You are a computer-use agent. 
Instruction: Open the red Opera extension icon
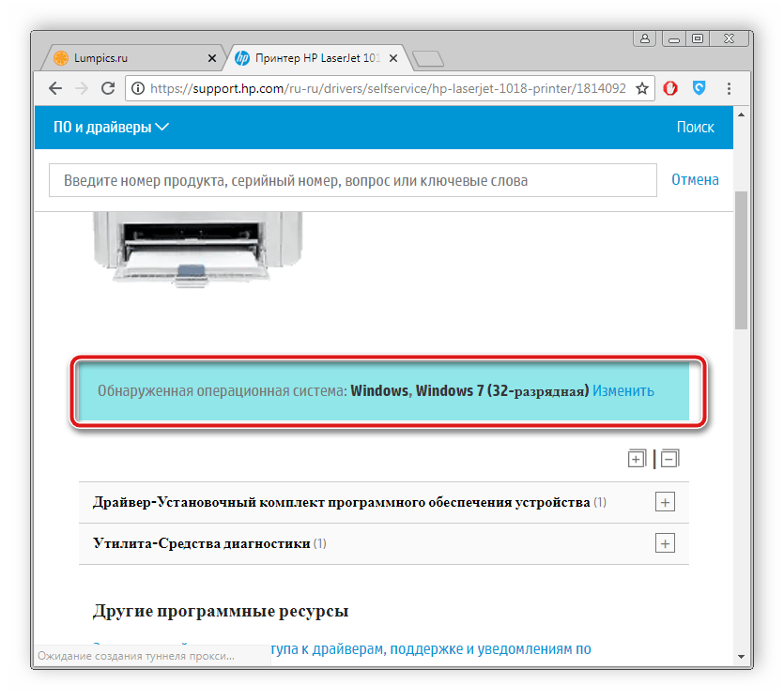[x=670, y=88]
